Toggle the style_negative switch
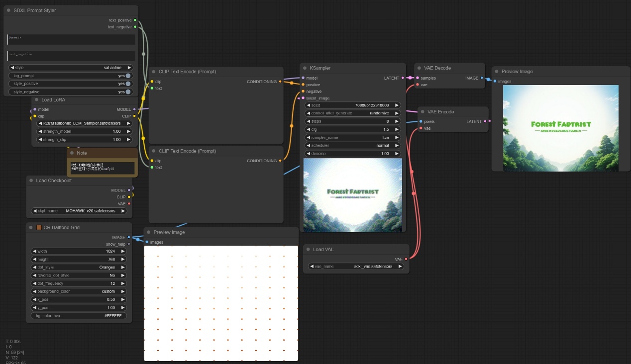The image size is (631, 364). point(128,92)
